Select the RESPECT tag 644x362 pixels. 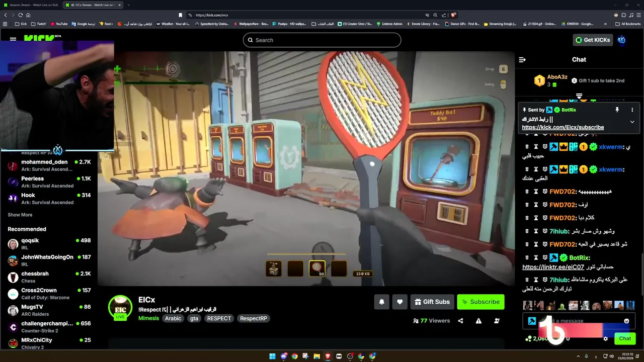coord(219,318)
